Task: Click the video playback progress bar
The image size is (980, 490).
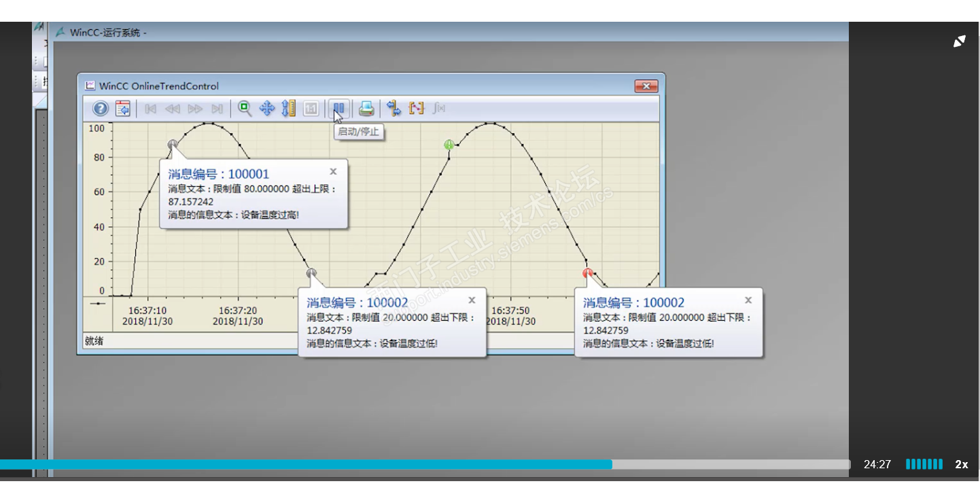Action: 425,464
